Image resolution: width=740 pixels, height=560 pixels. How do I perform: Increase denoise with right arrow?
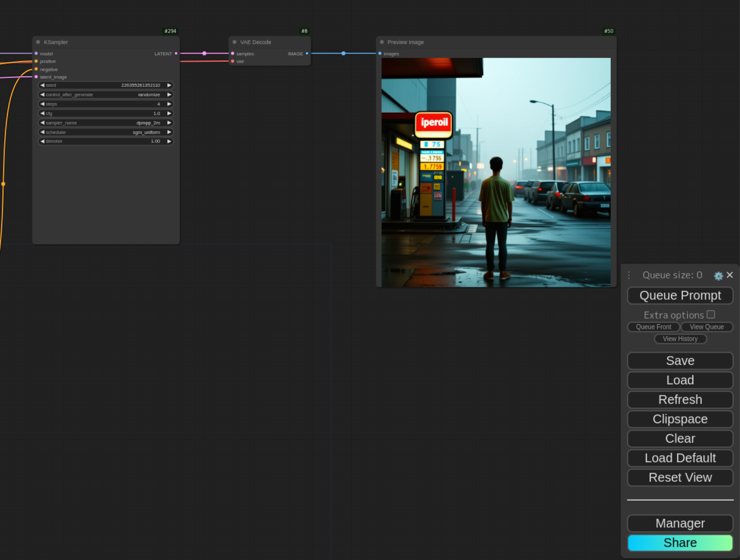[x=169, y=141]
